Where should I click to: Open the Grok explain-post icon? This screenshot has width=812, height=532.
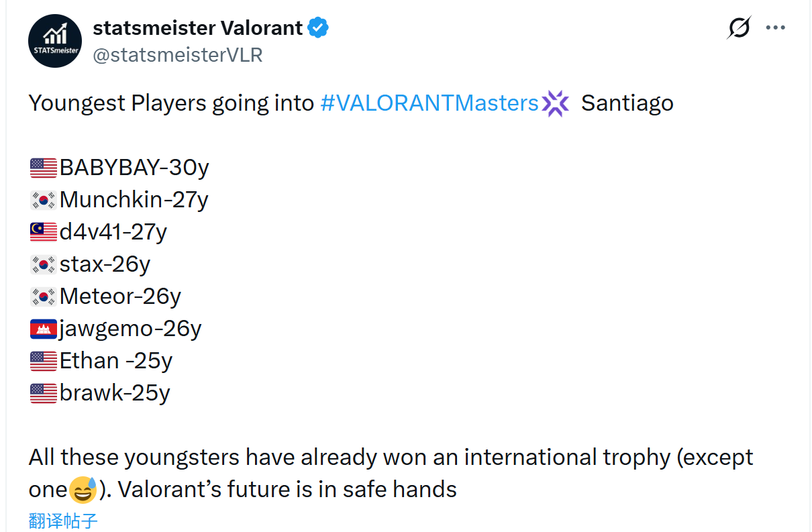tap(739, 28)
